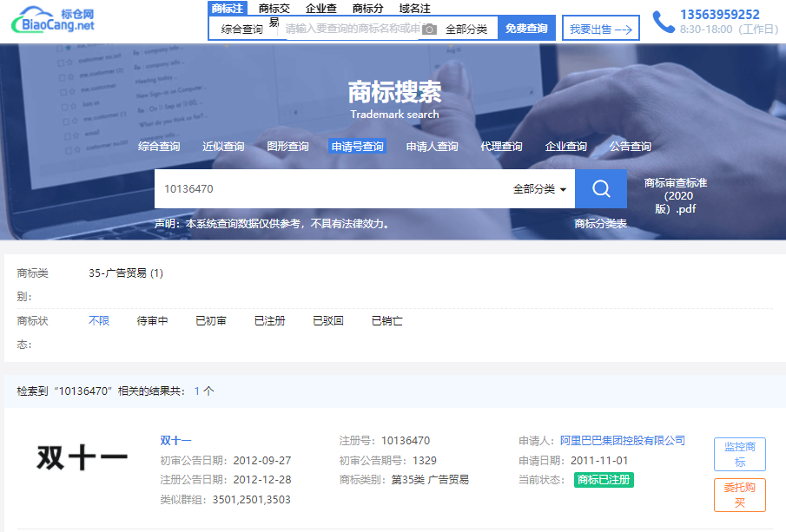The width and height of the screenshot is (786, 532).
Task: Click registration number 10136470 in result
Action: [x=406, y=440]
